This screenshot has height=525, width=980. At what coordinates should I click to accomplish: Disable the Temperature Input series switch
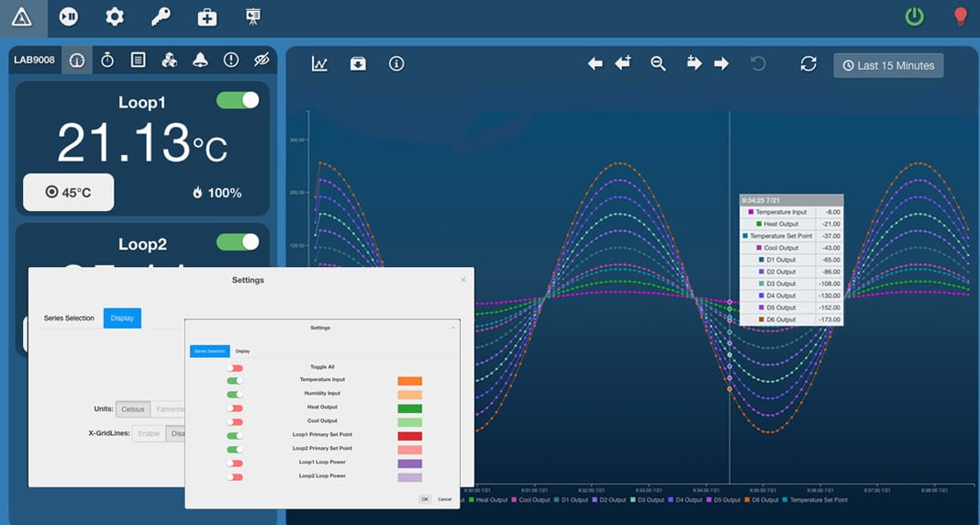(234, 380)
